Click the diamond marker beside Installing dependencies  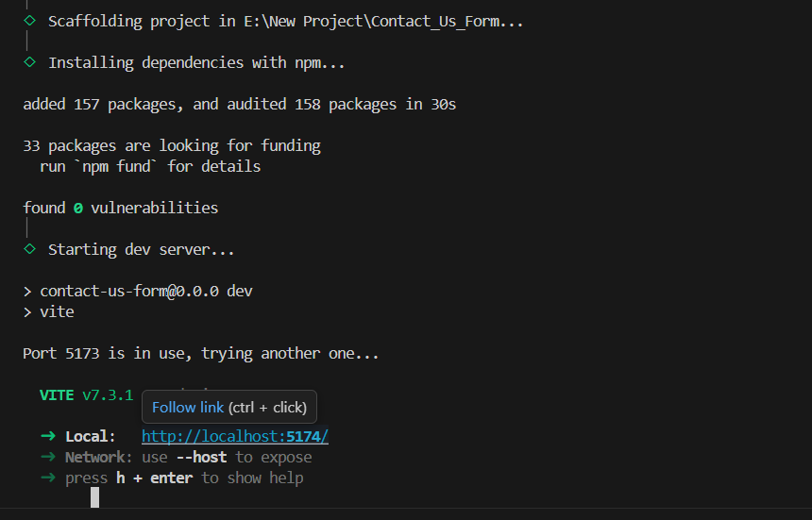(29, 62)
